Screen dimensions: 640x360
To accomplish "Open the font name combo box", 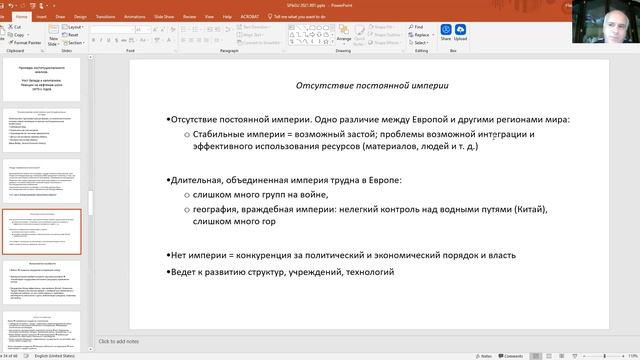I will coord(112,30).
